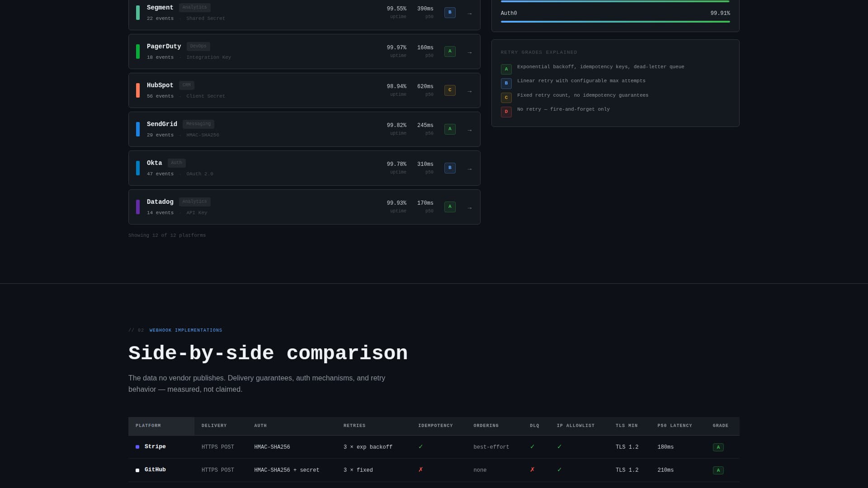Open the GitHub row in comparison table
Image resolution: width=868 pixels, height=488 pixels.
[155, 470]
